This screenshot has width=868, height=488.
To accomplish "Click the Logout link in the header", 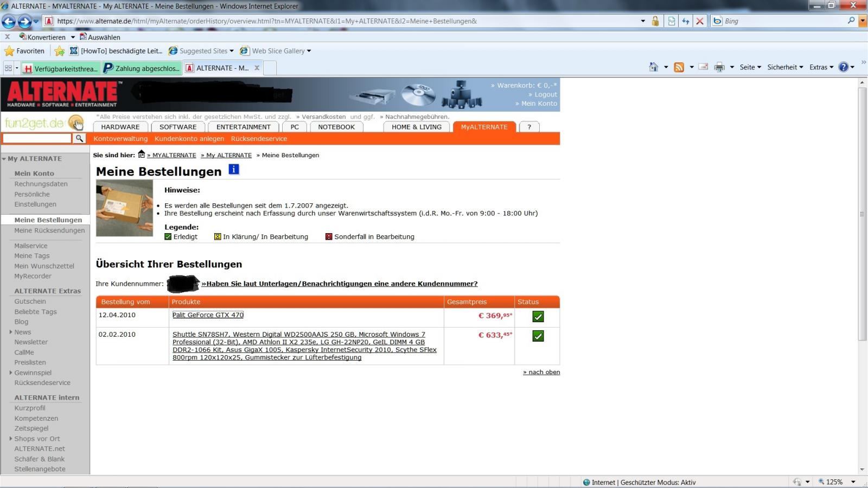I will pos(542,94).
